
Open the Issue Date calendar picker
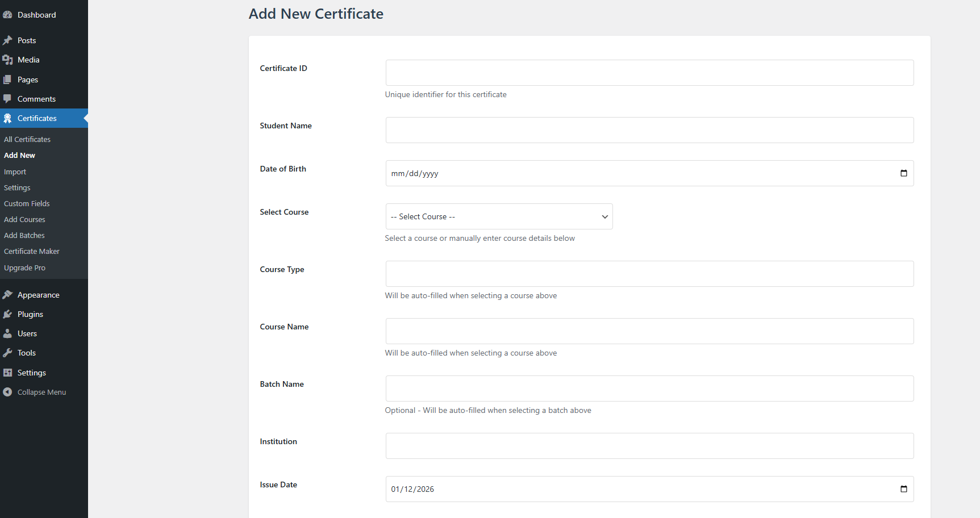point(903,489)
